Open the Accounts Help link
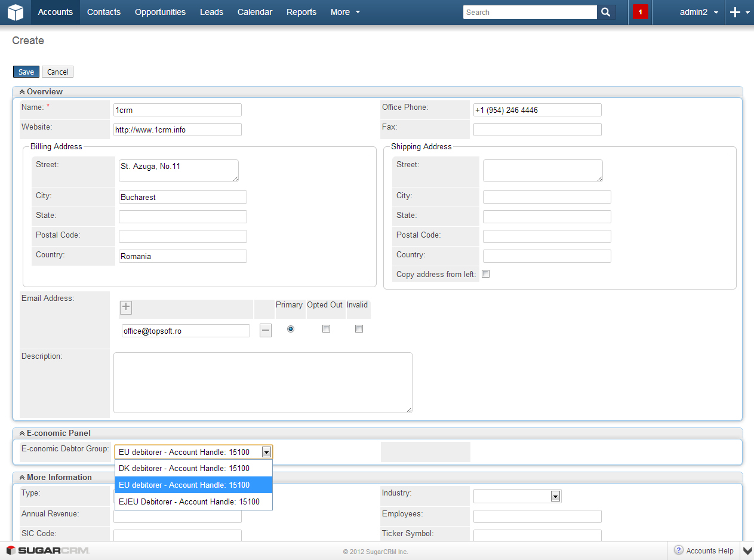Image resolution: width=754 pixels, height=560 pixels. click(710, 550)
